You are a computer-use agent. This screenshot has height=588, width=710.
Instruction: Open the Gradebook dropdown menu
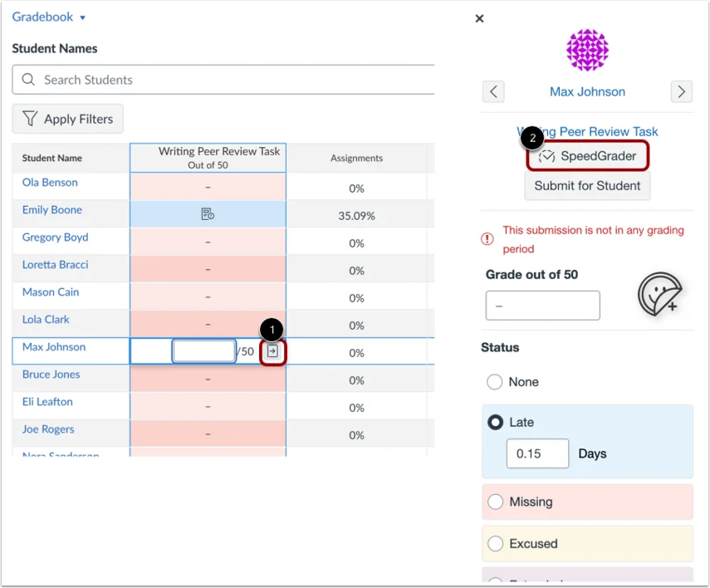48,17
